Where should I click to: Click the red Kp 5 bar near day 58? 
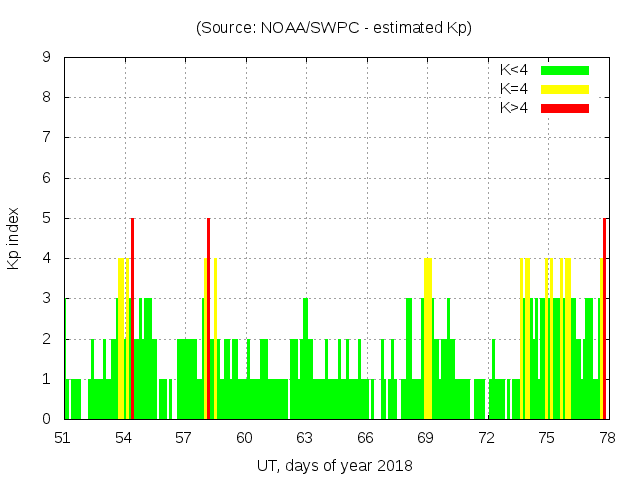click(x=208, y=318)
